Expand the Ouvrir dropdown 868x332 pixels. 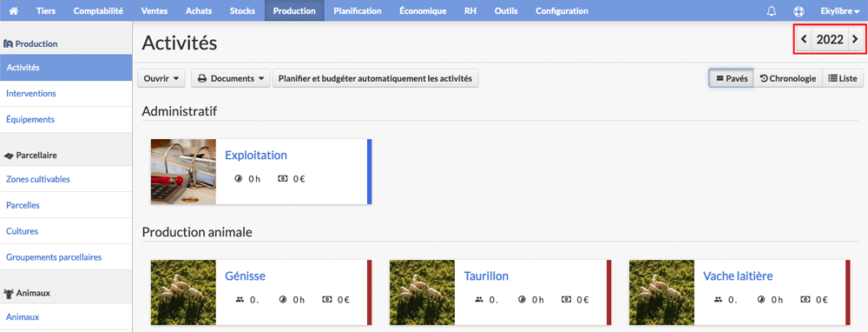(161, 79)
